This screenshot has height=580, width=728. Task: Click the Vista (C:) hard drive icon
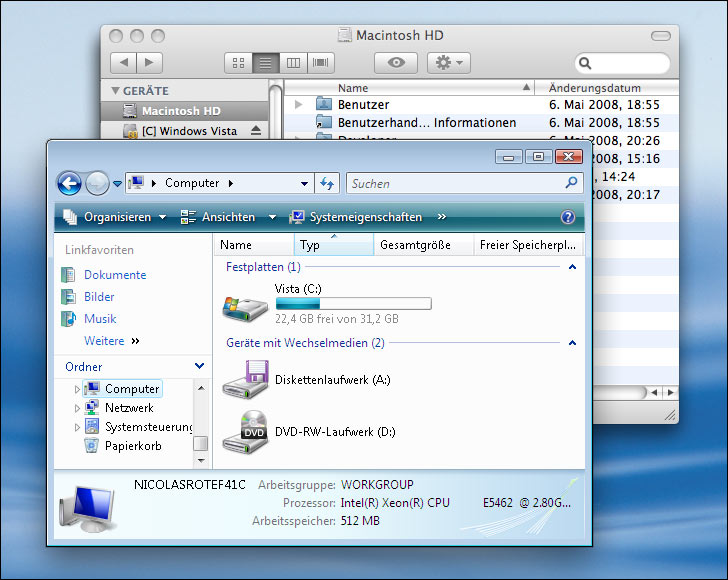(x=245, y=307)
